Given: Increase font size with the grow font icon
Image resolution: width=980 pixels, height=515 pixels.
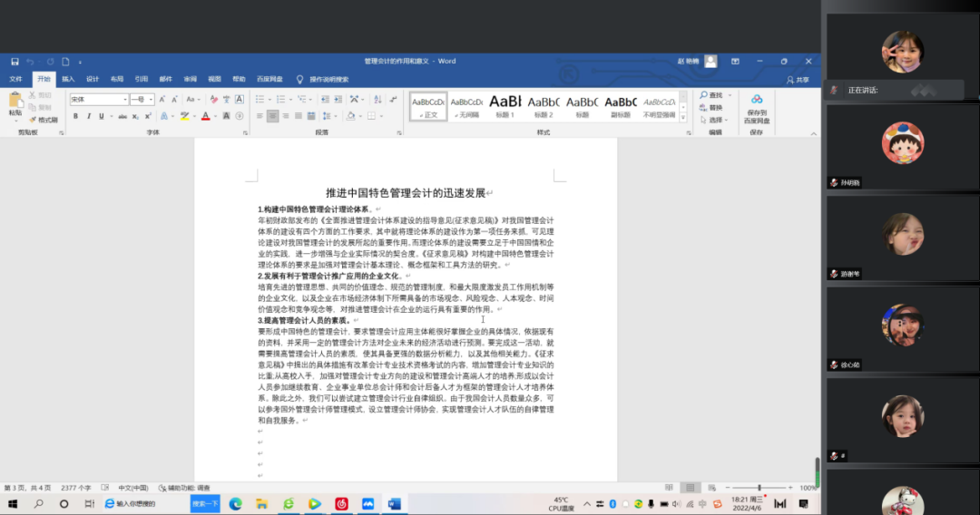Looking at the screenshot, I should click(x=162, y=99).
